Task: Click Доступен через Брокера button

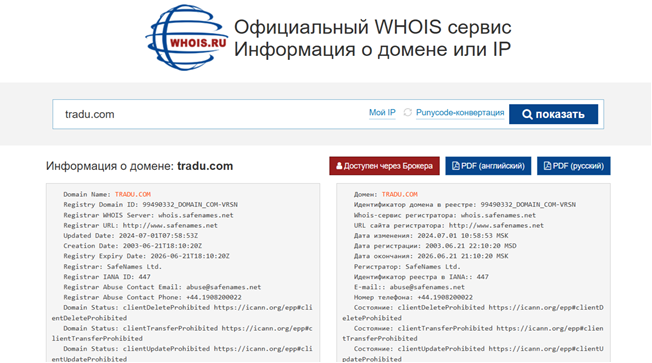Action: click(x=384, y=166)
